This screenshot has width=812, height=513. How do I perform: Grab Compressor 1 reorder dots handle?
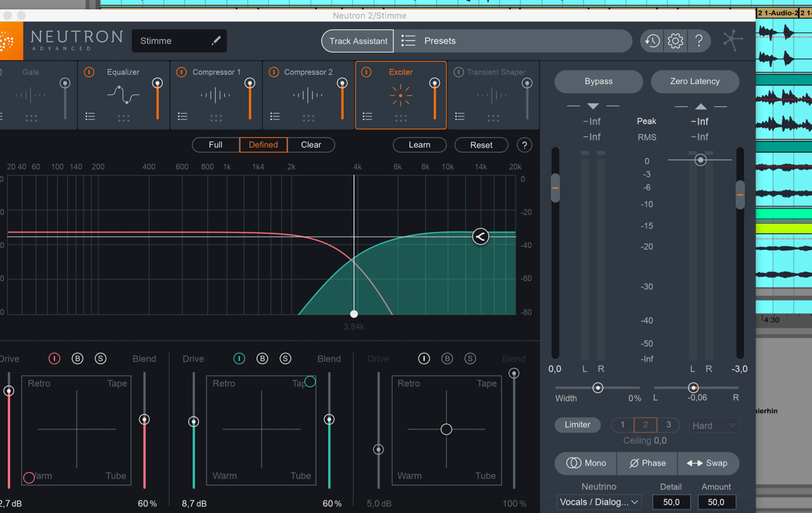tap(216, 118)
